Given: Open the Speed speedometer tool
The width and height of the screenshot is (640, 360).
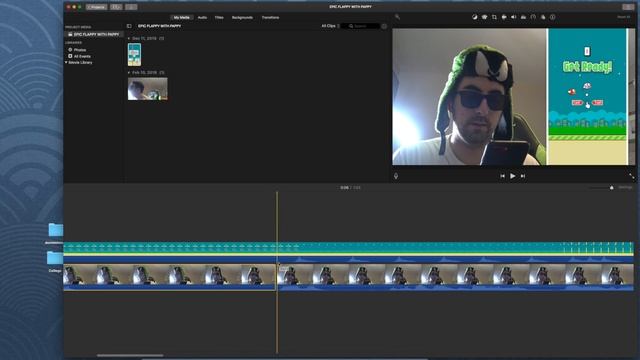Looking at the screenshot, I should [x=533, y=17].
